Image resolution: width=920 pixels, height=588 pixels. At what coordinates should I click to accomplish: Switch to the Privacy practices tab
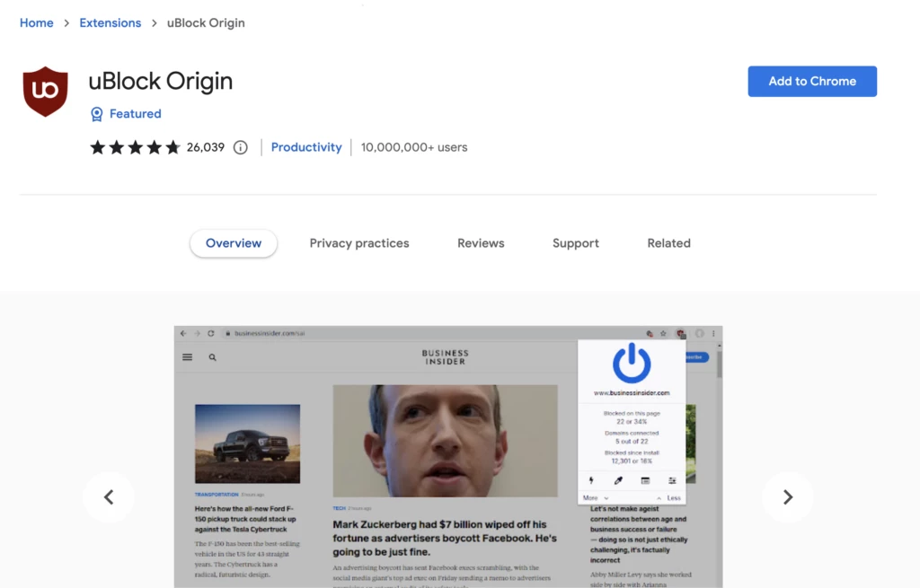click(359, 243)
